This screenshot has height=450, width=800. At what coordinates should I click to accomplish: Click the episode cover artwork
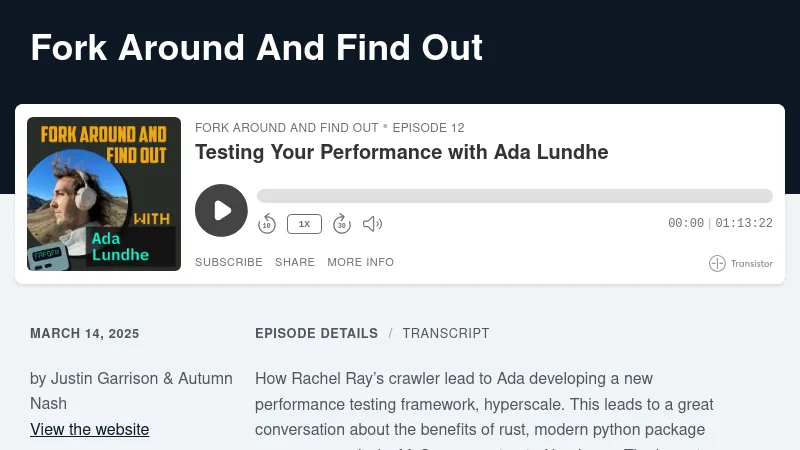pyautogui.click(x=104, y=194)
